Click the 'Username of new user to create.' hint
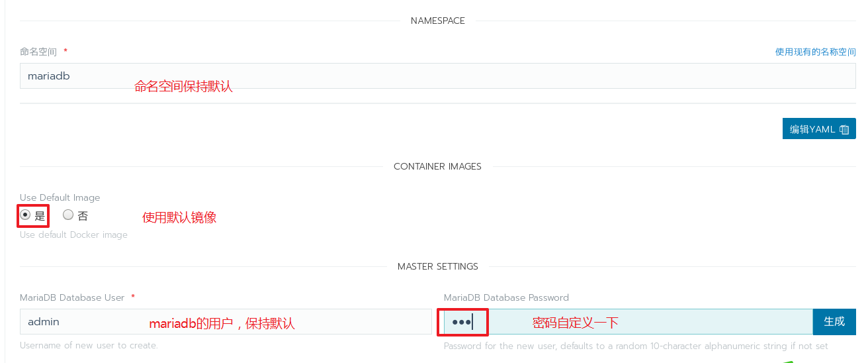868x363 pixels. [x=89, y=345]
